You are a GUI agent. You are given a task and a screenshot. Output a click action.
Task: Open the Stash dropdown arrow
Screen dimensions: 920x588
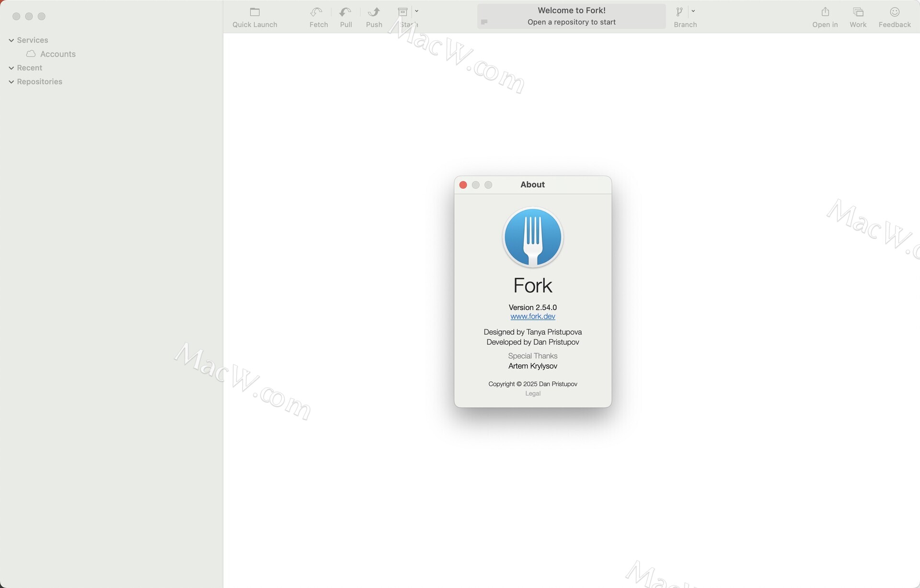416,11
